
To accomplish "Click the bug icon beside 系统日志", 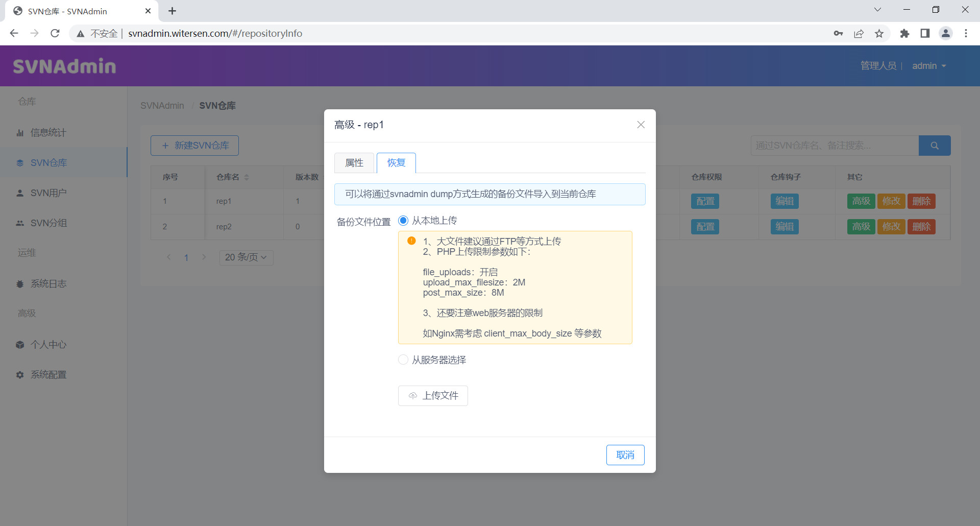I will click(x=20, y=284).
